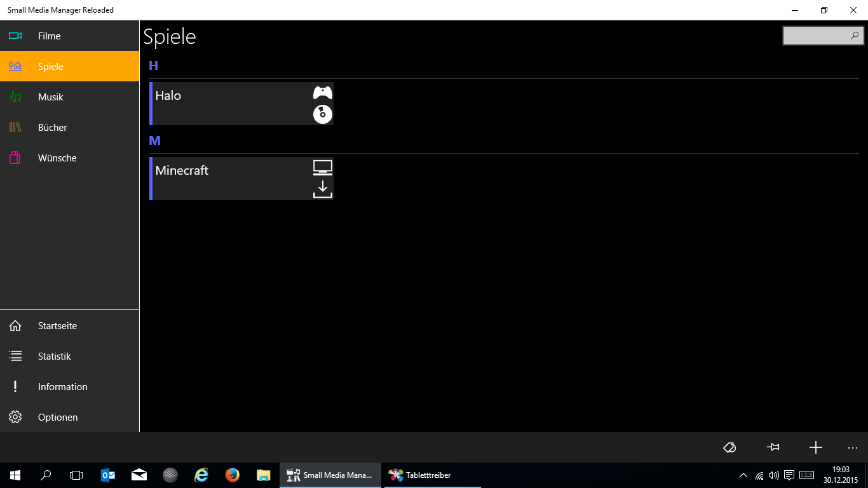Open File Explorer from the taskbar
This screenshot has height=488, width=868.
click(264, 475)
